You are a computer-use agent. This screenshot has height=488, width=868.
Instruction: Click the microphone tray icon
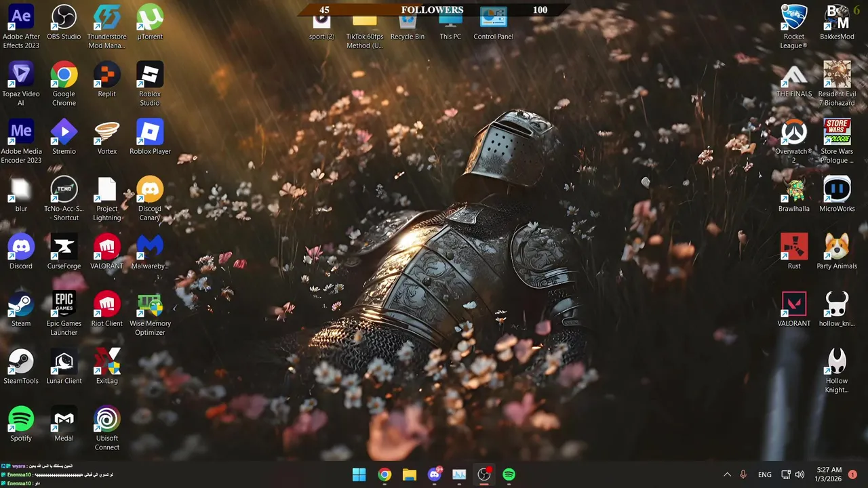[x=743, y=475]
